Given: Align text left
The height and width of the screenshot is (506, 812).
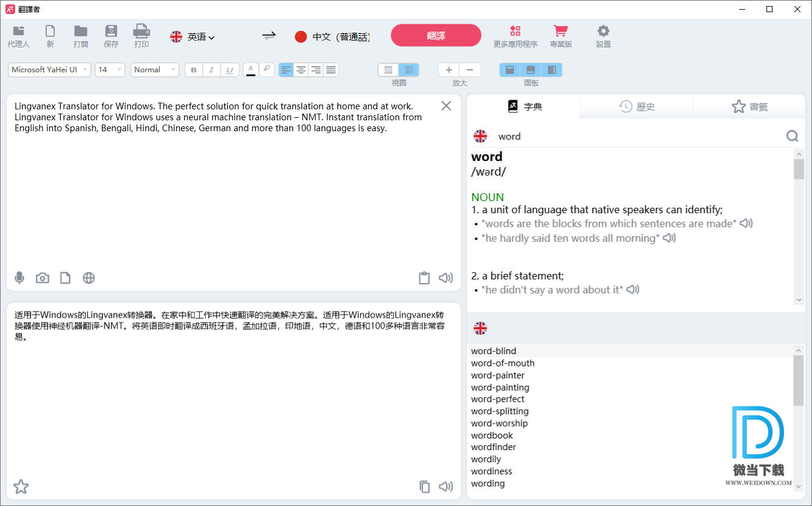Looking at the screenshot, I should pyautogui.click(x=286, y=70).
